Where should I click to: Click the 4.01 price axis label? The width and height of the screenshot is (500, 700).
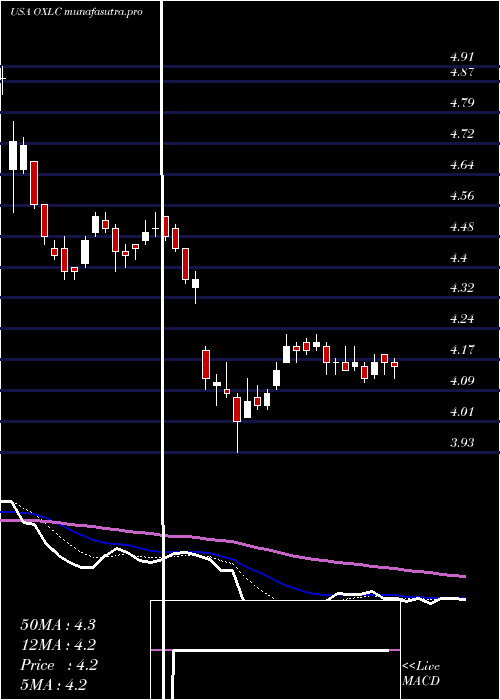tap(462, 412)
